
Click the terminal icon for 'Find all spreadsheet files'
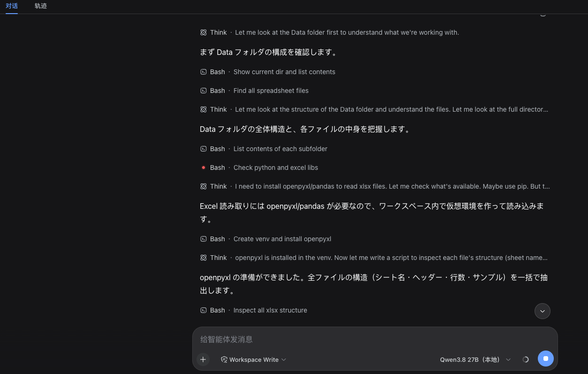point(204,91)
